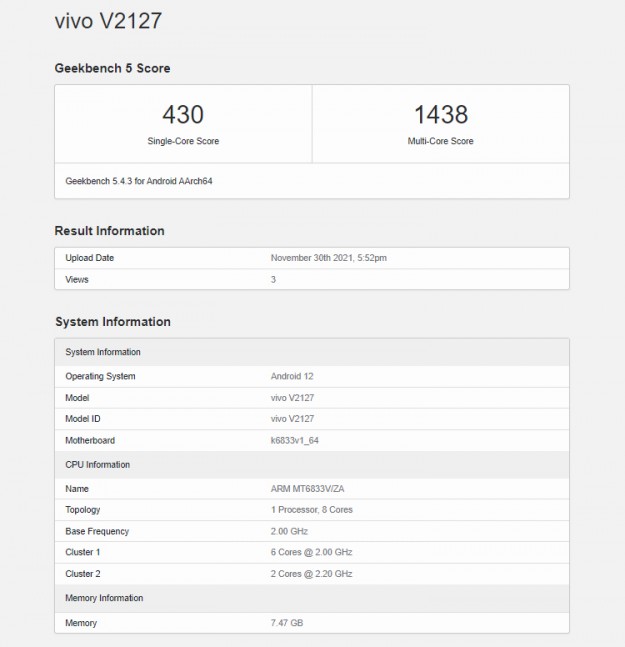
Task: Click the vivo V2127 page title
Action: click(x=108, y=20)
